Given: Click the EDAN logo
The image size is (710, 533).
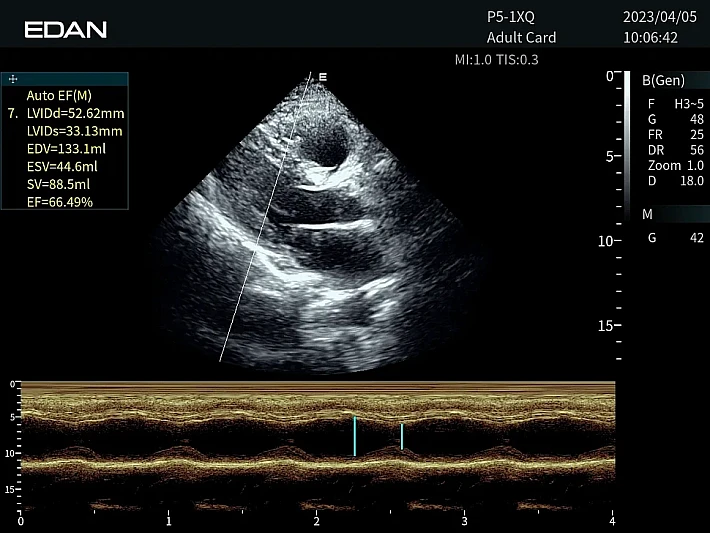Looking at the screenshot, I should (65, 29).
